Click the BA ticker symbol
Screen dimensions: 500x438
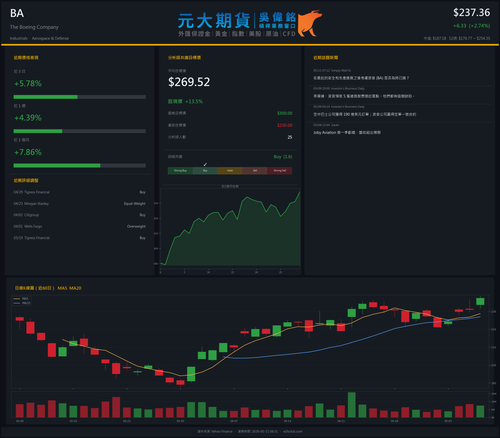pyautogui.click(x=17, y=13)
